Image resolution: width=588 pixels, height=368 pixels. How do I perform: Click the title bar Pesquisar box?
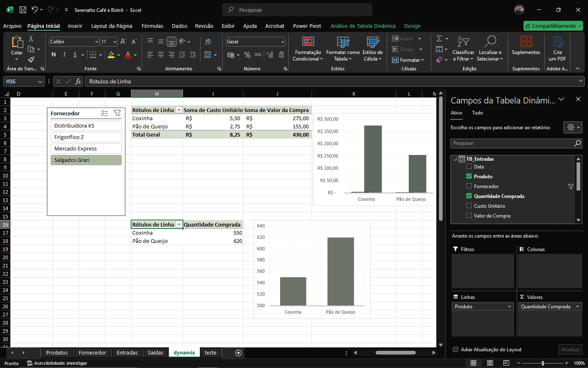click(x=297, y=10)
